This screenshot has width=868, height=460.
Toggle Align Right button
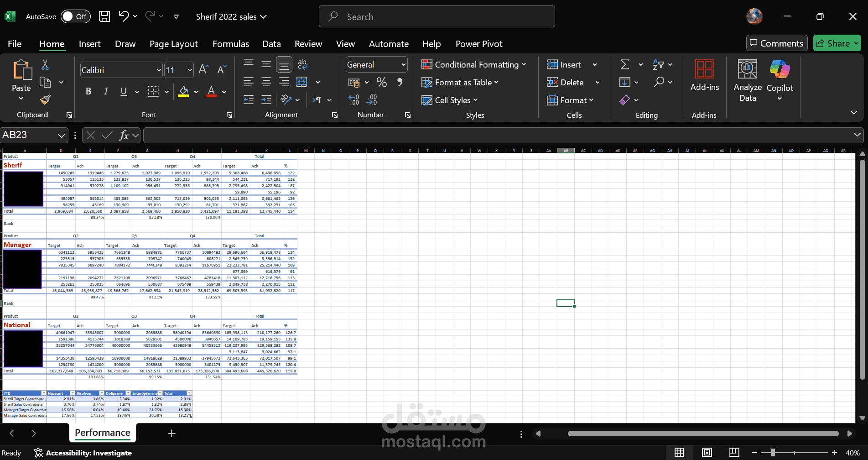284,82
